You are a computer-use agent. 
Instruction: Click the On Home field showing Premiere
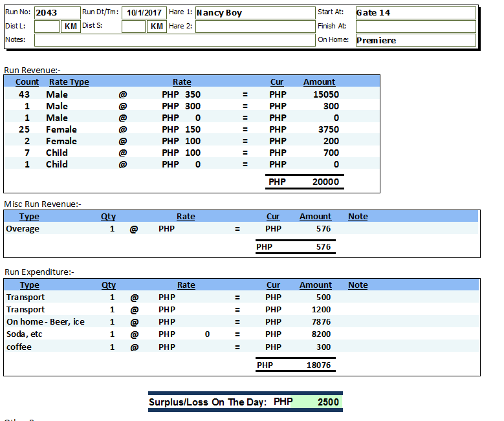415,40
